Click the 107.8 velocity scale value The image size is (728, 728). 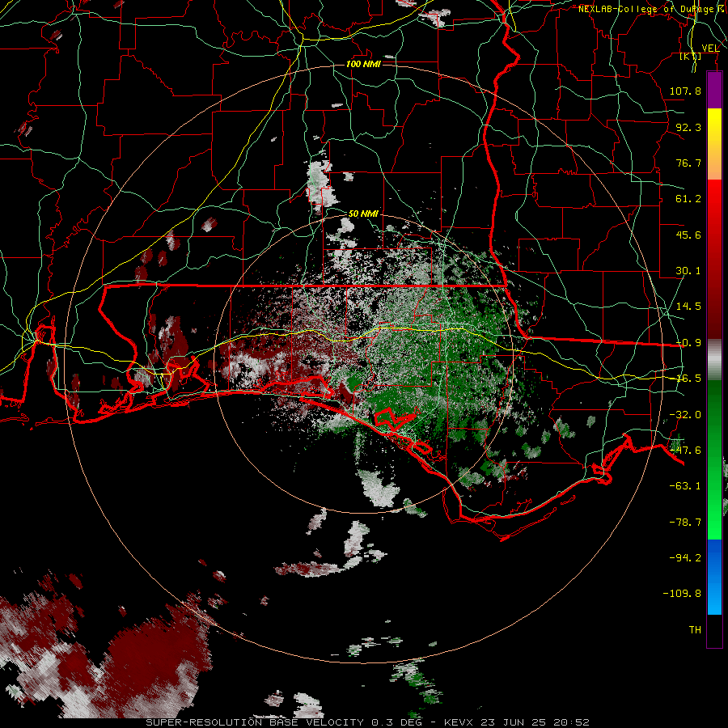[x=685, y=91]
